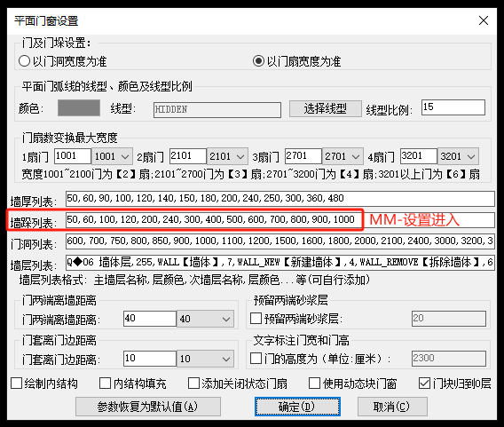Open the 4扇门 3201 dropdown
Viewport: 504px width, 427px height.
coord(458,156)
